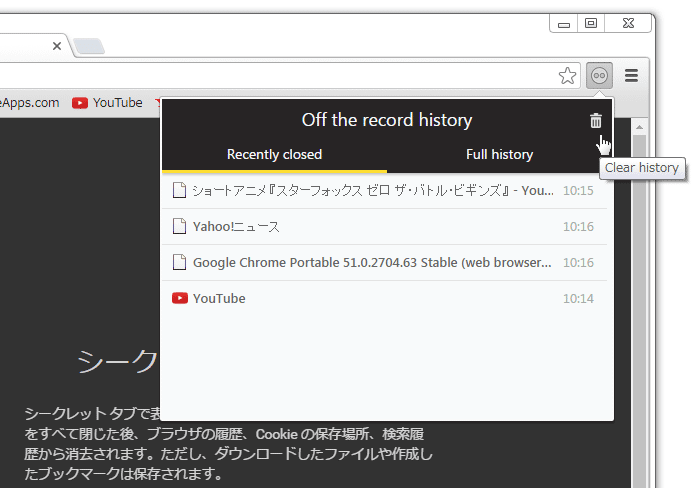Screen dimensions: 696x488
Task: Click the page icon beside Google Chrome Portable
Action: pos(179,262)
